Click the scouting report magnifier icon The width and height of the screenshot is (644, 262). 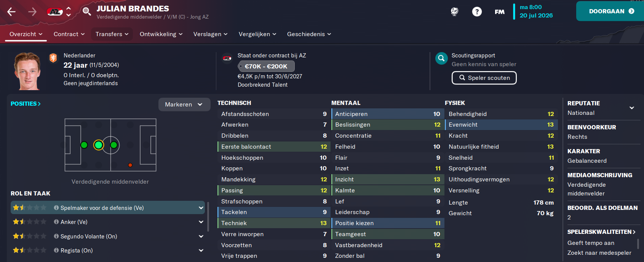point(441,58)
